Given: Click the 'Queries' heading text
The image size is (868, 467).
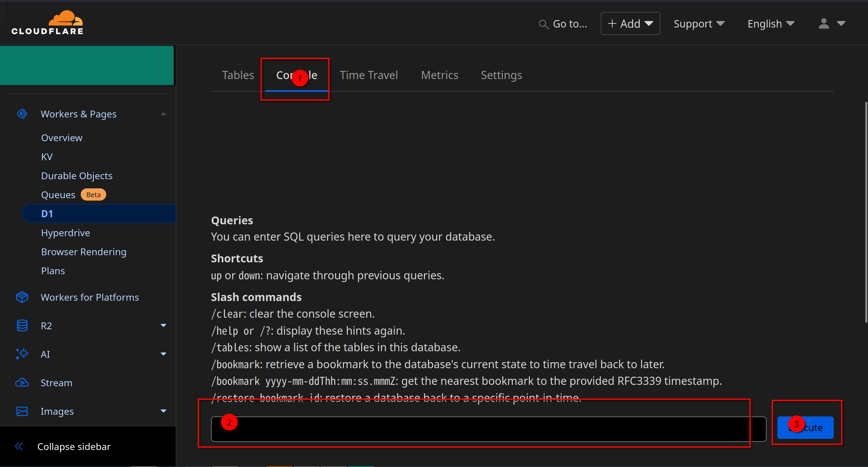Looking at the screenshot, I should pos(232,221).
